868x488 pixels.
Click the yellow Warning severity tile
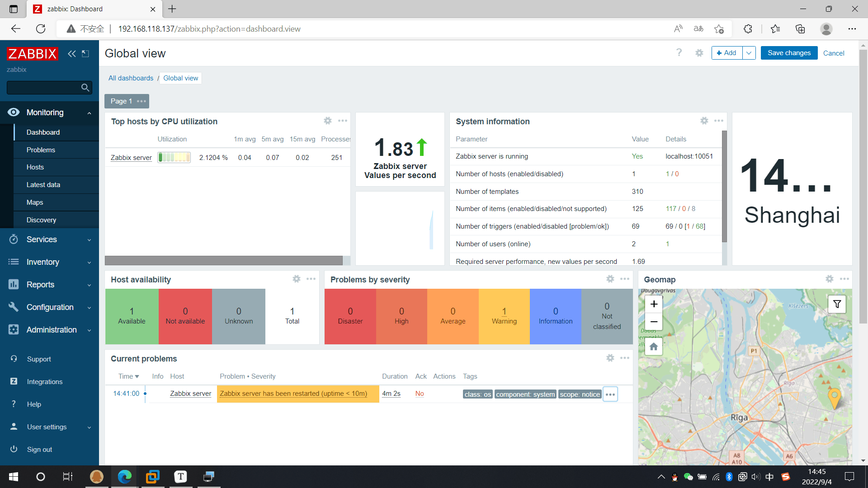click(504, 316)
